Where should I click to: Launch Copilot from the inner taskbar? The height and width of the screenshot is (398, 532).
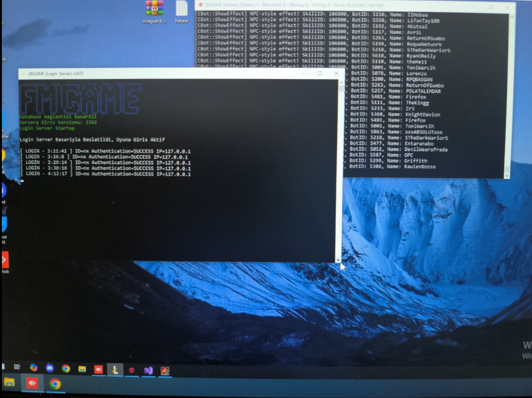(34, 368)
